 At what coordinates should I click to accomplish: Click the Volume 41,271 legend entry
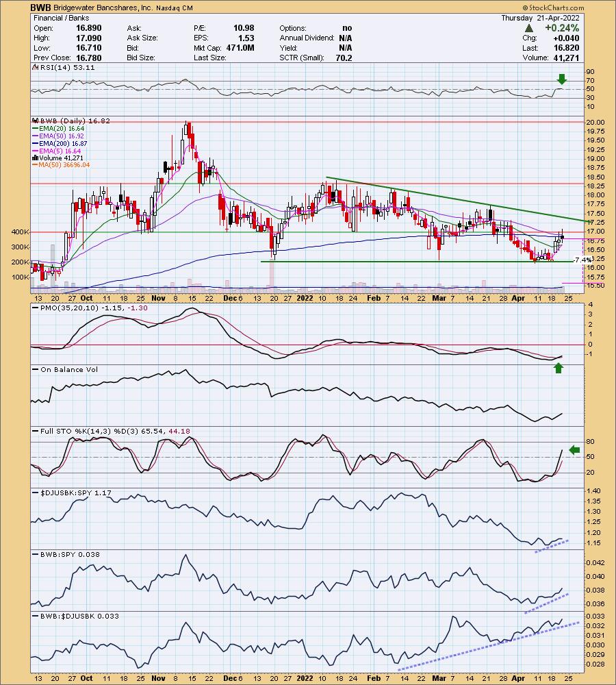pyautogui.click(x=58, y=158)
